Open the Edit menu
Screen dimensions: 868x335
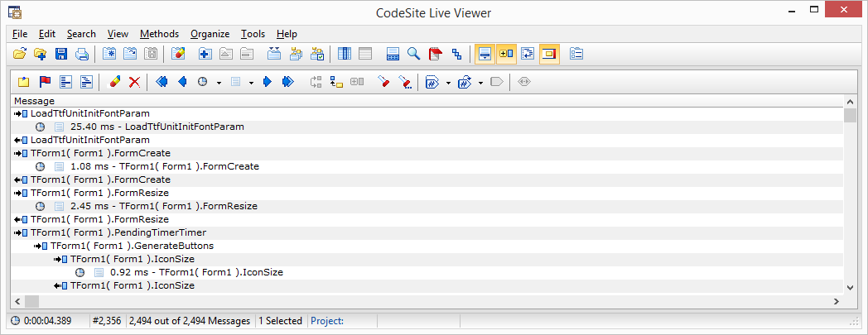point(47,34)
